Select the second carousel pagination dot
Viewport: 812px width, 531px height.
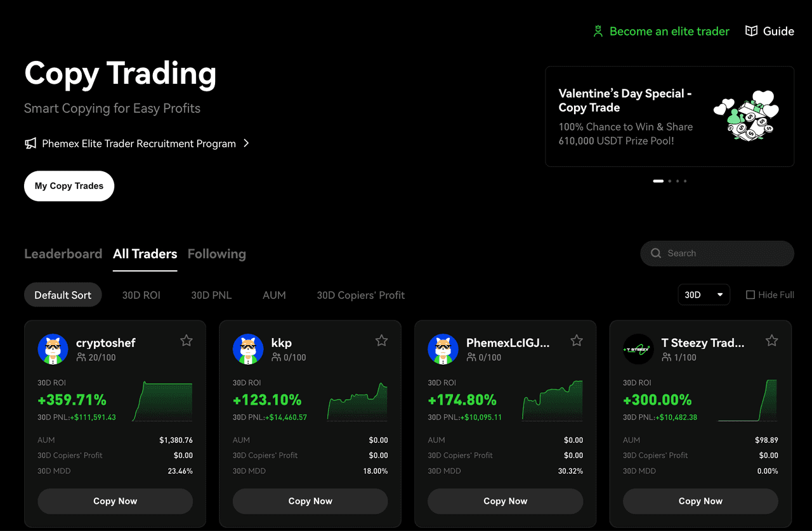(669, 181)
